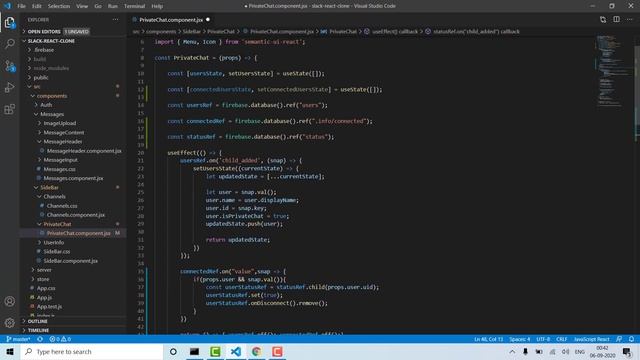Viewport: 640px width, 360px height.
Task: Click the useEffect() callback breadcrumb
Action: click(x=395, y=31)
